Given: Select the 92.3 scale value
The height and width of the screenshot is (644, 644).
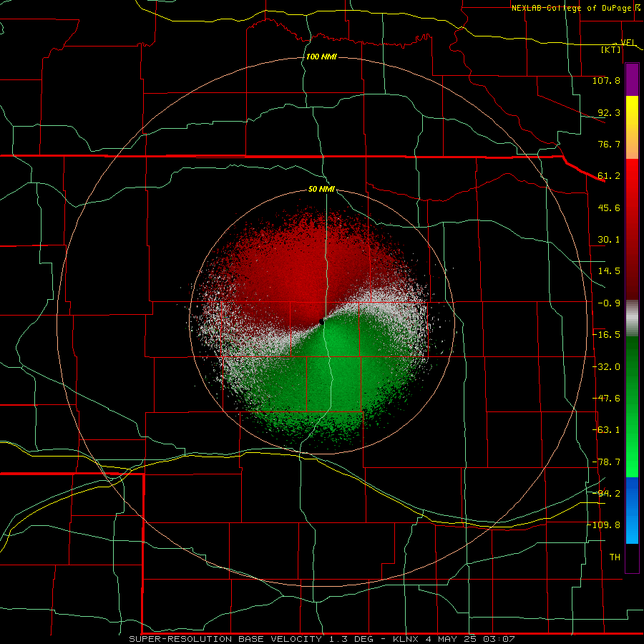Looking at the screenshot, I should (x=609, y=112).
